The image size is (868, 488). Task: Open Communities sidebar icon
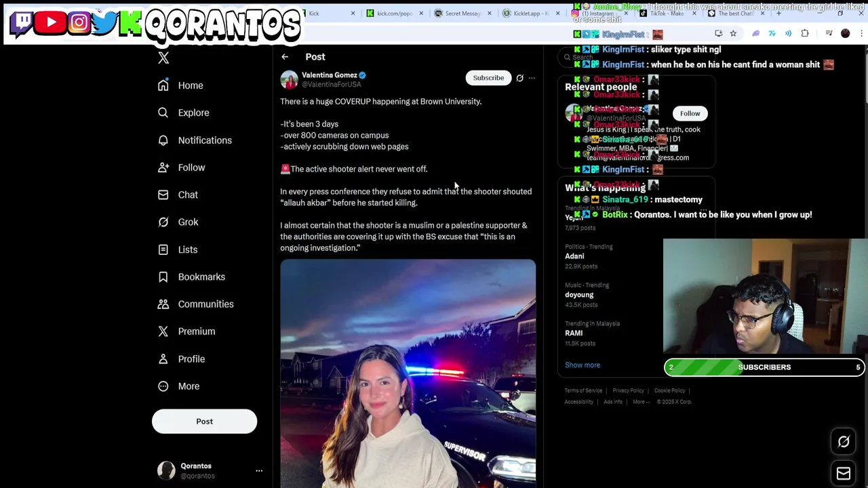pos(163,304)
